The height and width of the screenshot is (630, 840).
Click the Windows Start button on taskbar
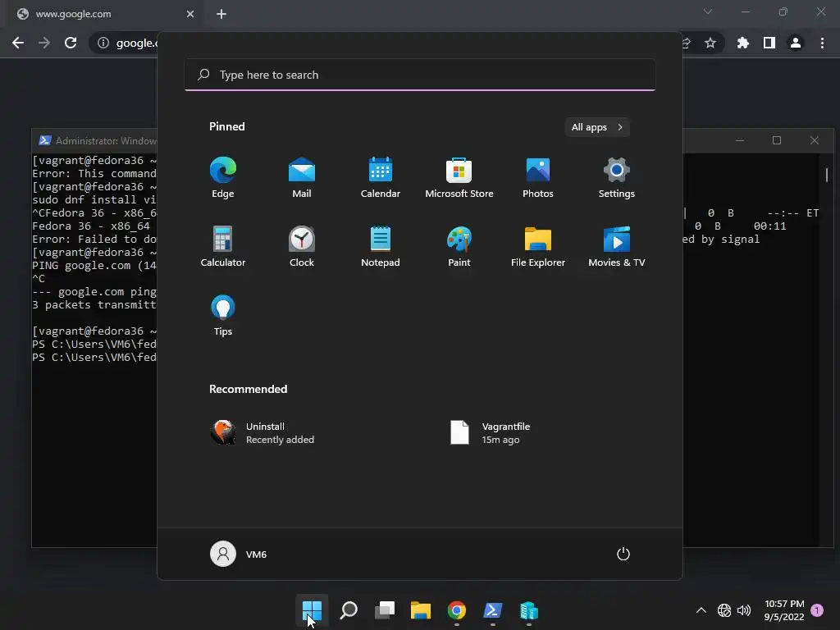pyautogui.click(x=312, y=610)
